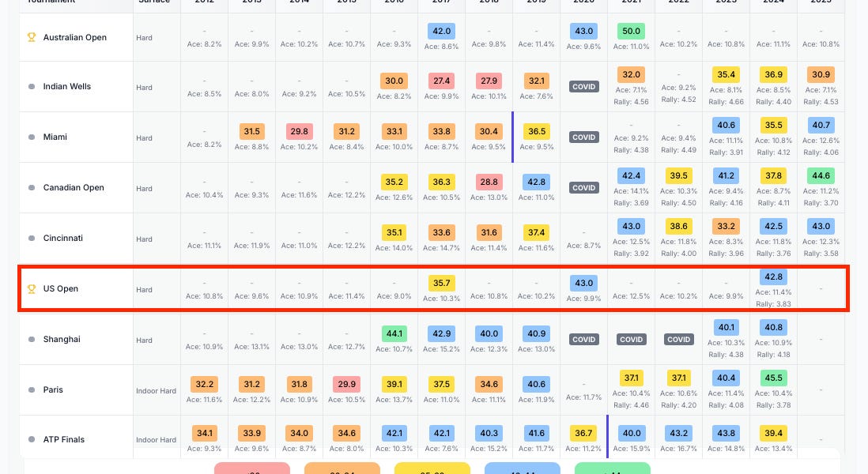Click the Australian Open trophy icon
This screenshot has height=474, width=868.
[32, 37]
